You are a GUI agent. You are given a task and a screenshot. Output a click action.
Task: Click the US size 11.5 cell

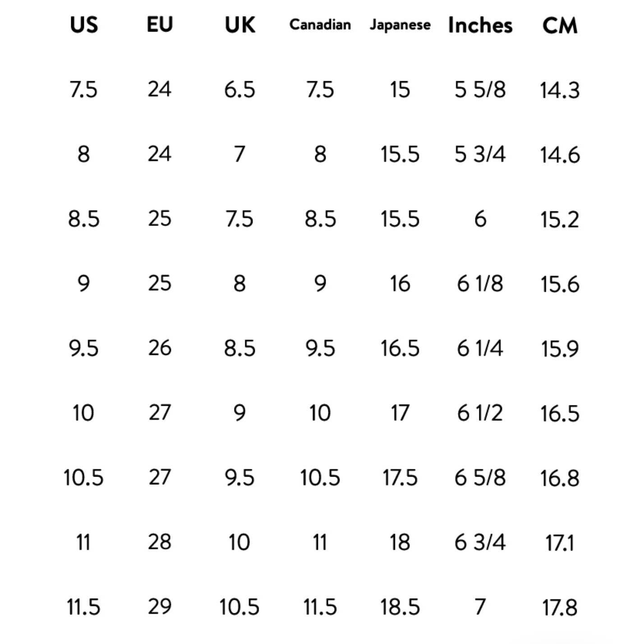tap(83, 607)
